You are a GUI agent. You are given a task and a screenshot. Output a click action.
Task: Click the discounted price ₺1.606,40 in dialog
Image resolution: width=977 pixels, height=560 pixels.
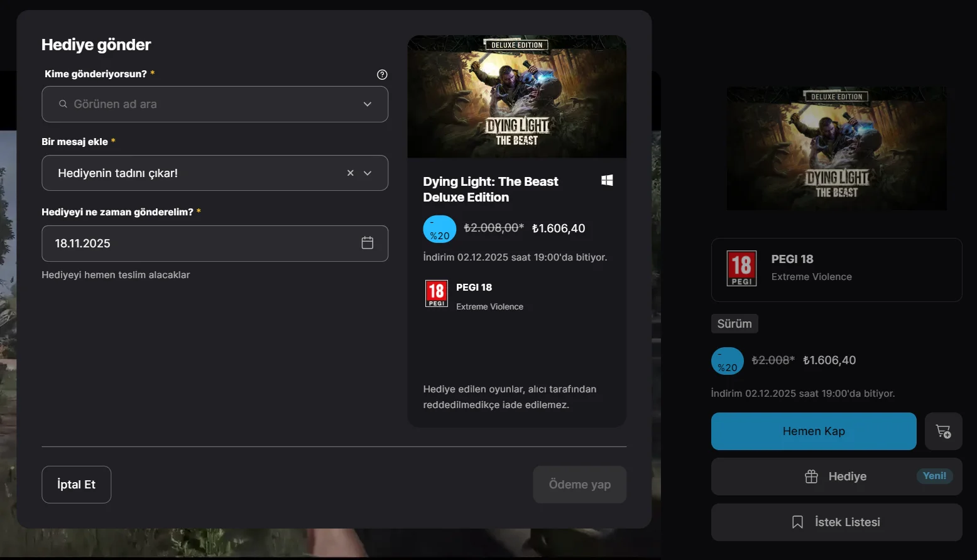559,229
